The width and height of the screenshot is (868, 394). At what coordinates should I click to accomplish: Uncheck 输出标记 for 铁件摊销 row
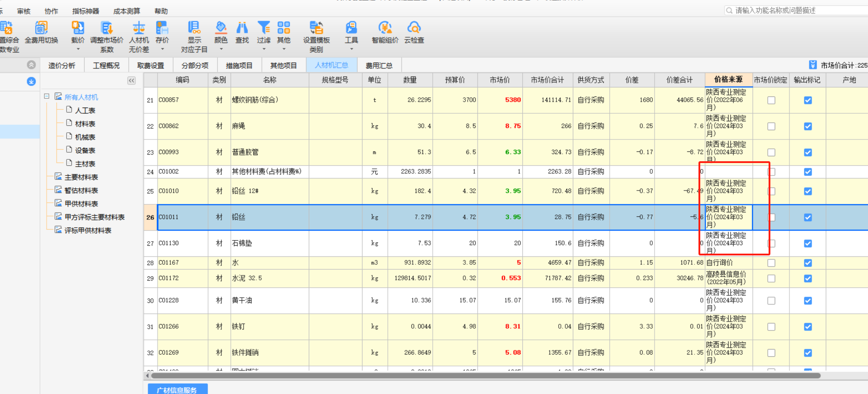point(808,353)
